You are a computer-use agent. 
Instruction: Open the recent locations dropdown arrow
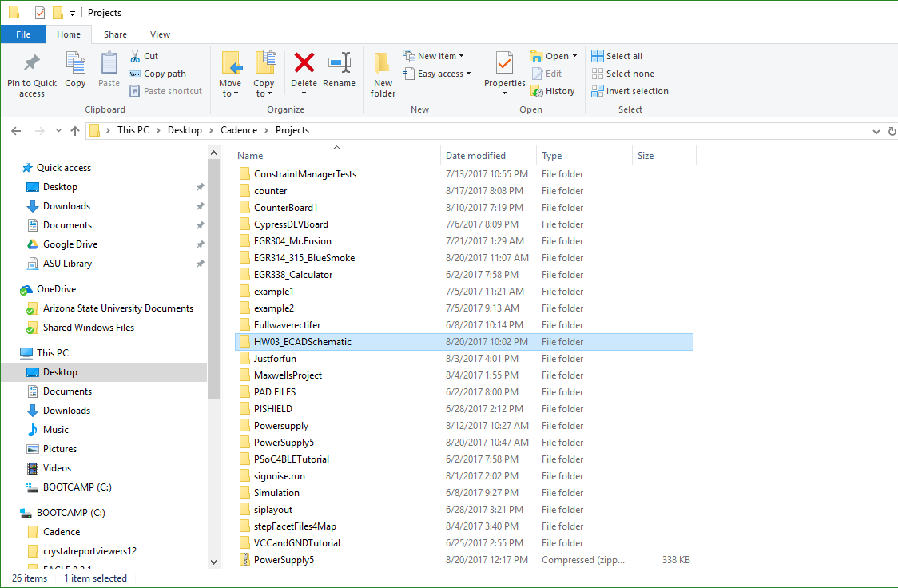[x=58, y=131]
